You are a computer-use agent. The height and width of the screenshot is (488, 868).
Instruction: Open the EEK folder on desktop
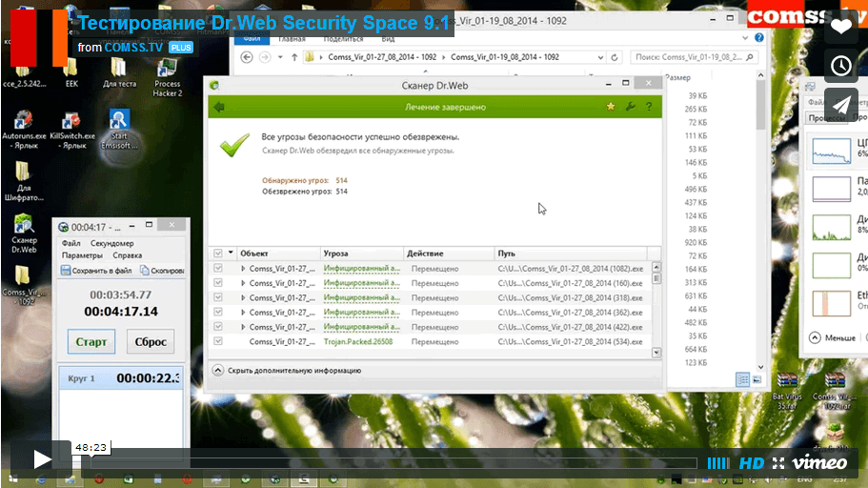[x=71, y=73]
